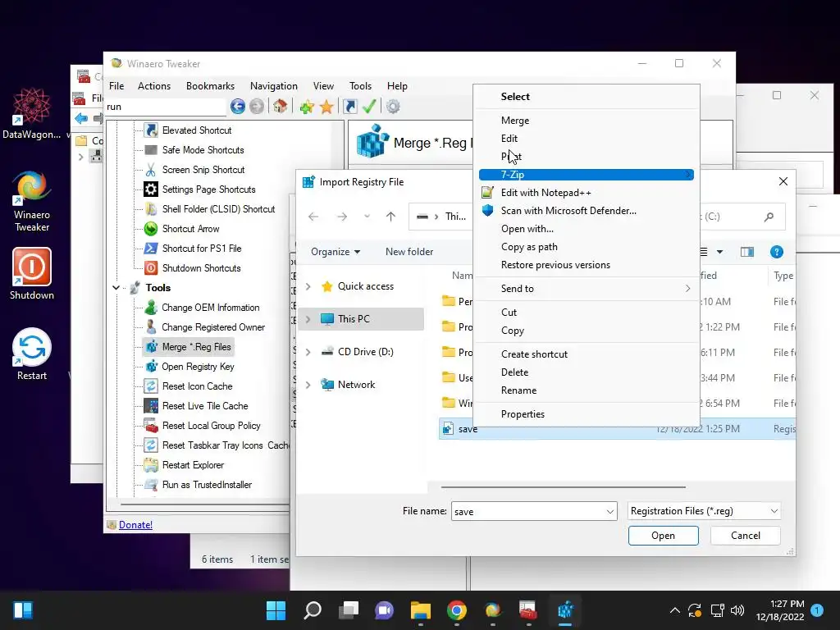Select Screen Snip Shortcut entry
840x630 pixels.
click(x=203, y=170)
